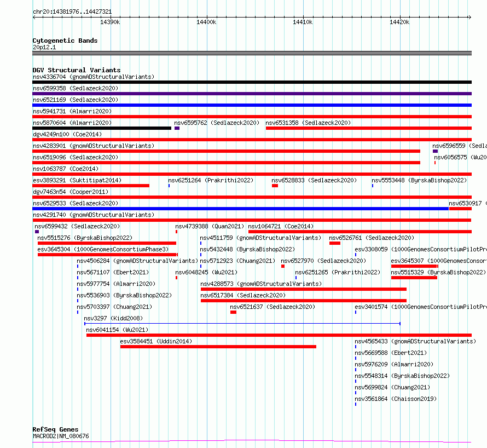Click nsv1064721 (Coe2014) label

point(281,226)
